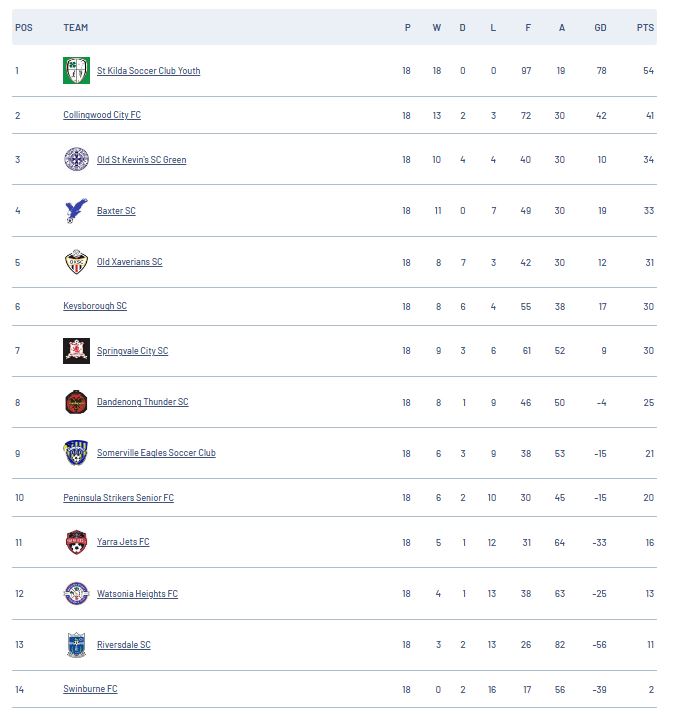
Task: Select the PTS column header
Action: coord(645,27)
